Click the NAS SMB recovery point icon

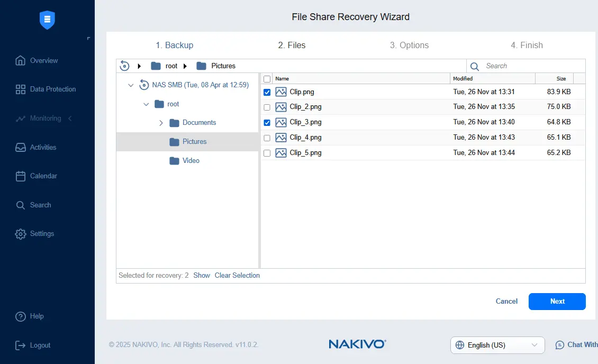(144, 85)
